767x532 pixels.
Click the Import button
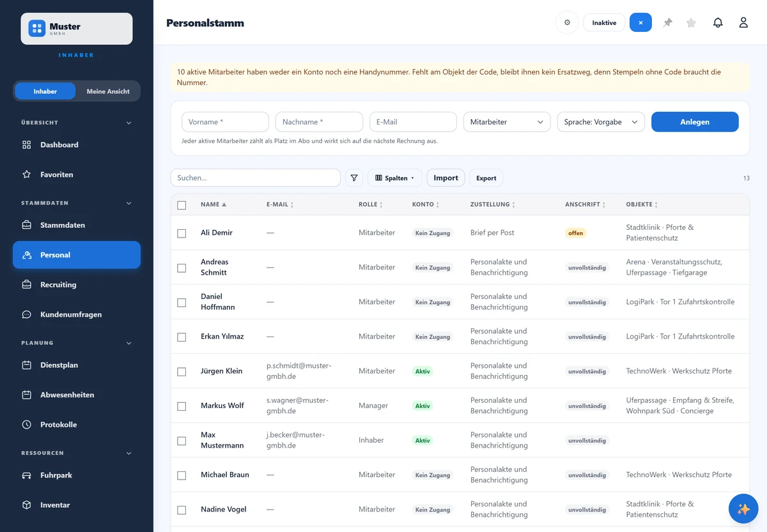tap(445, 178)
